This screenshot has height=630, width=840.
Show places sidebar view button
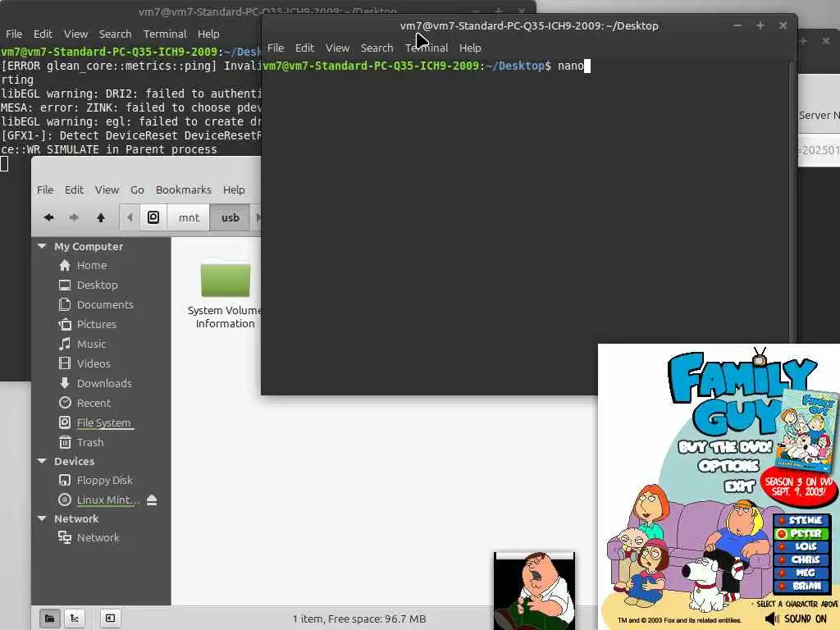pos(49,619)
